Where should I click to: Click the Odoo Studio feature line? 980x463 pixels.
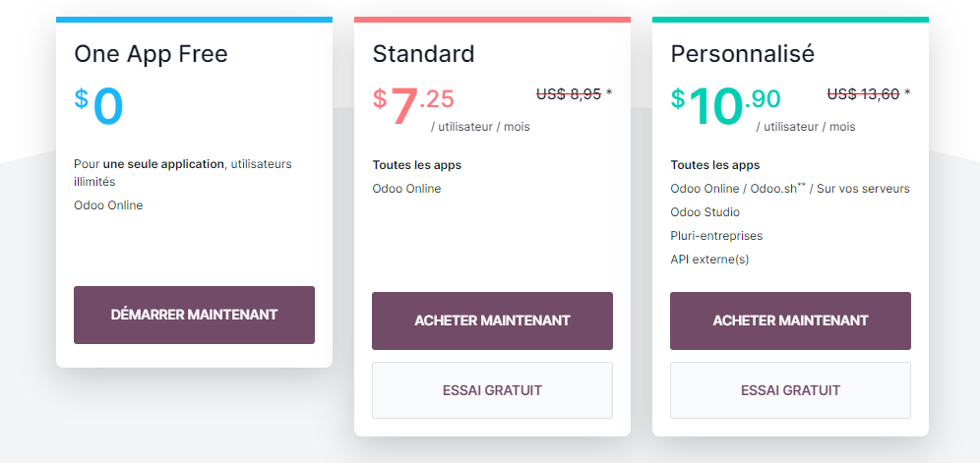705,212
